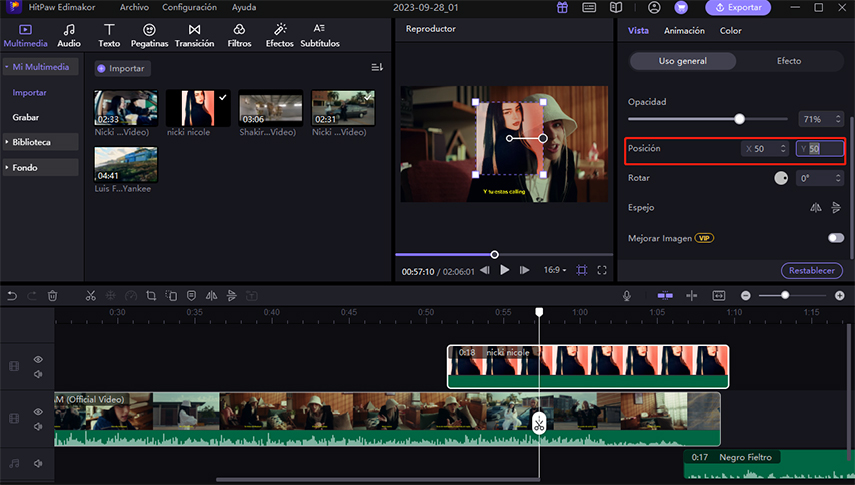Flip horizontally with the Espejo icon
The width and height of the screenshot is (855, 485).
pos(815,207)
